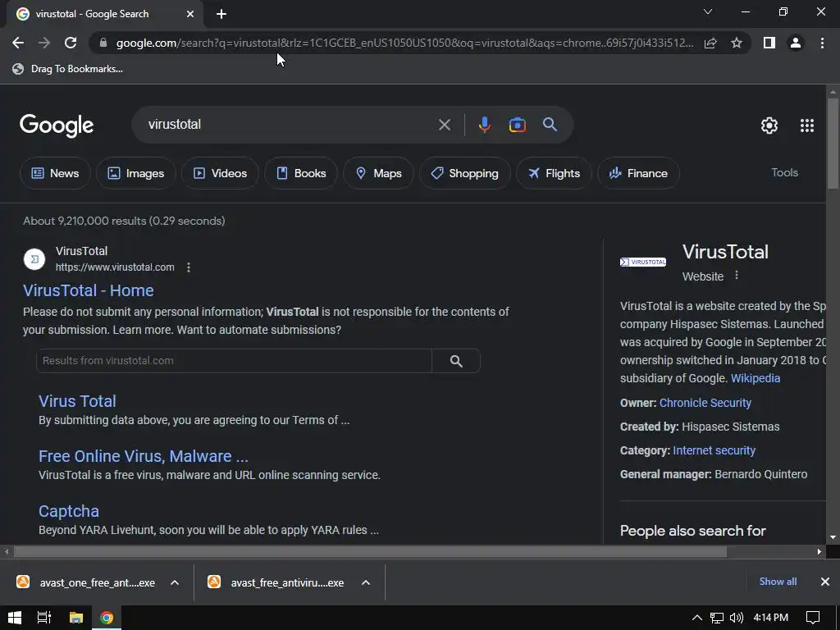Open File Explorer from taskbar

pyautogui.click(x=76, y=618)
